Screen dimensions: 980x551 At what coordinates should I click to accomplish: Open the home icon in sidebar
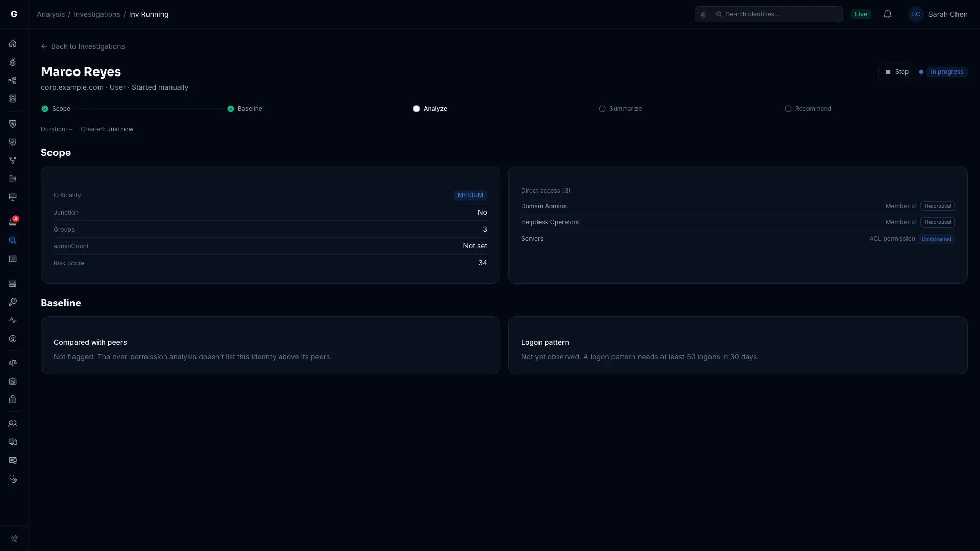coord(13,43)
